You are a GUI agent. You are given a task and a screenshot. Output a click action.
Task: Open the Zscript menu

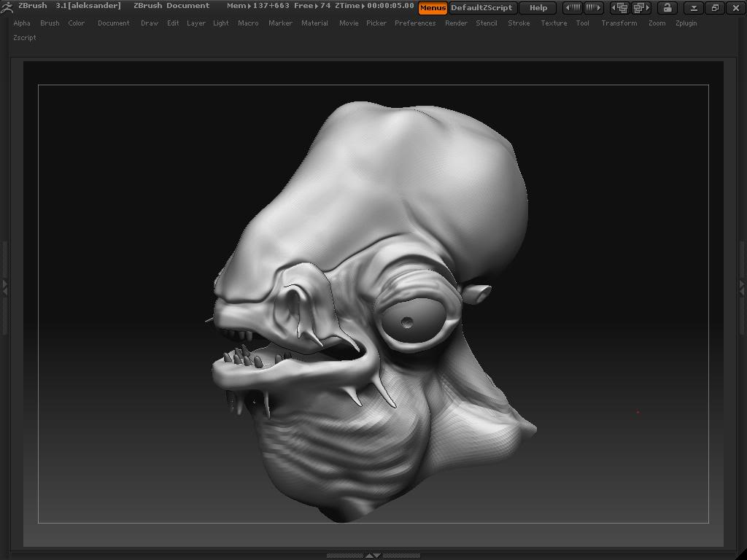(x=25, y=38)
